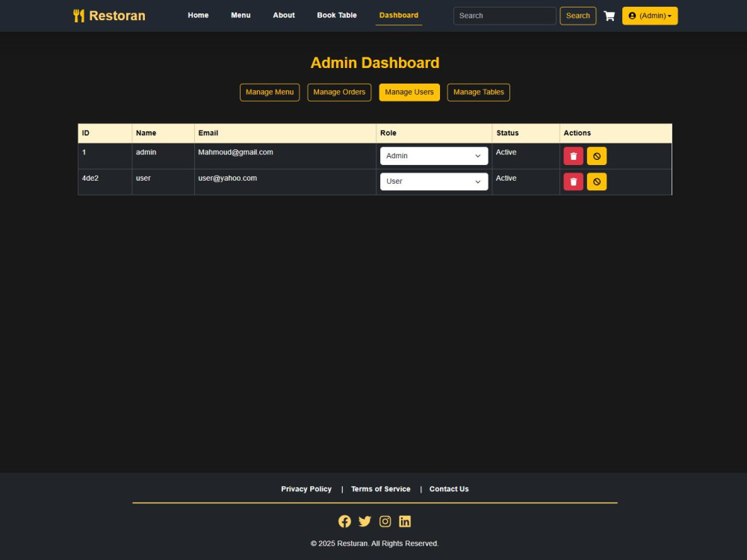Block user@yahoo.com with ban icon
This screenshot has width=747, height=560.
(x=596, y=181)
